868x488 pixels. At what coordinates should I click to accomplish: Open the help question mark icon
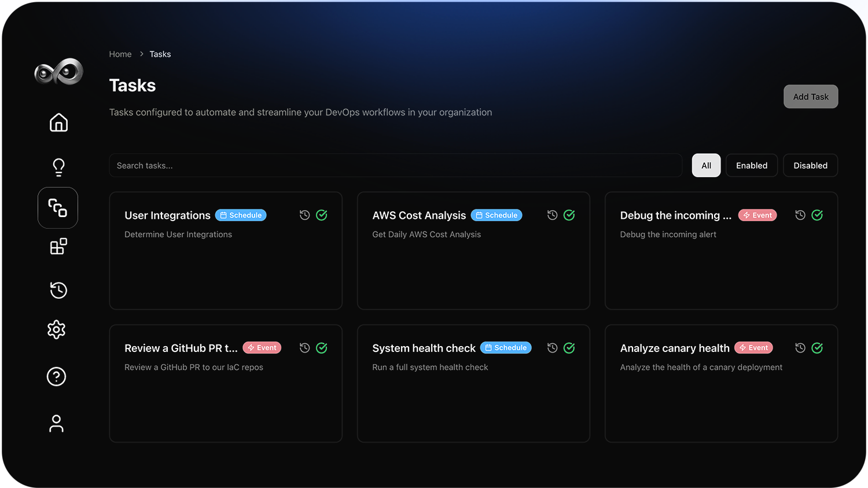56,376
